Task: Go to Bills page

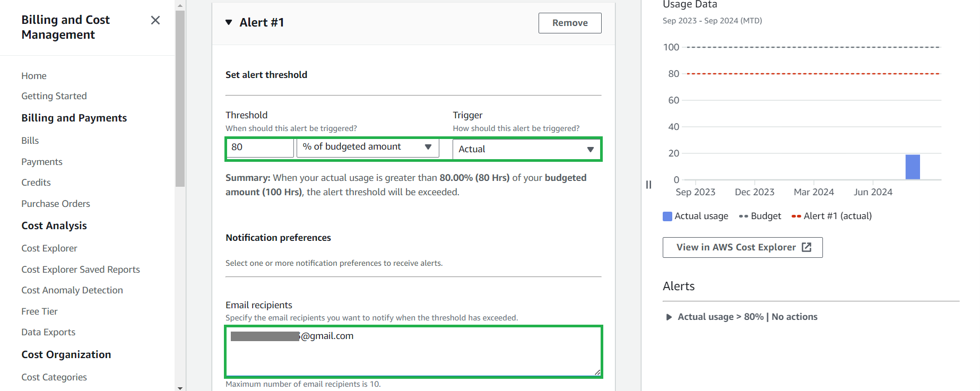Action: coord(30,141)
